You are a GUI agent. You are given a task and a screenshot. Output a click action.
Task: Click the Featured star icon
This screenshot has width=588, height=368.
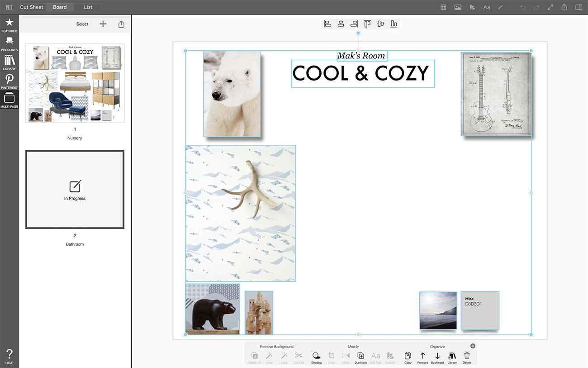[9, 24]
